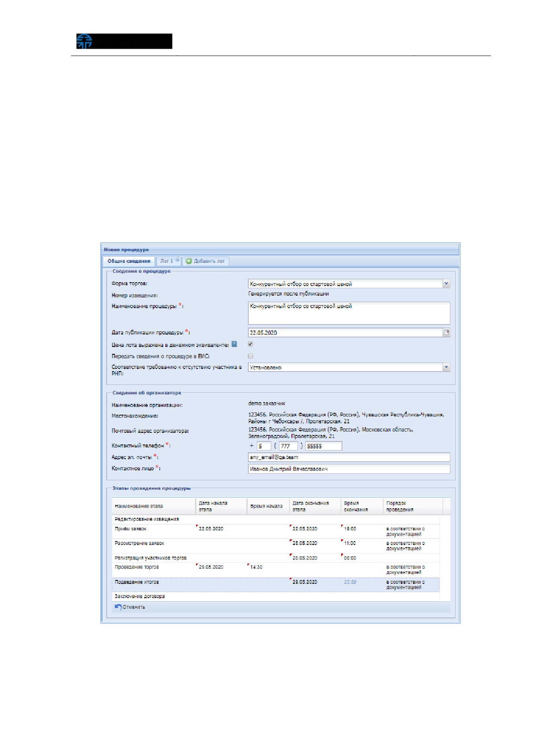Click the undo arrow icon beside Отменить
The image size is (535, 756).
(x=118, y=607)
